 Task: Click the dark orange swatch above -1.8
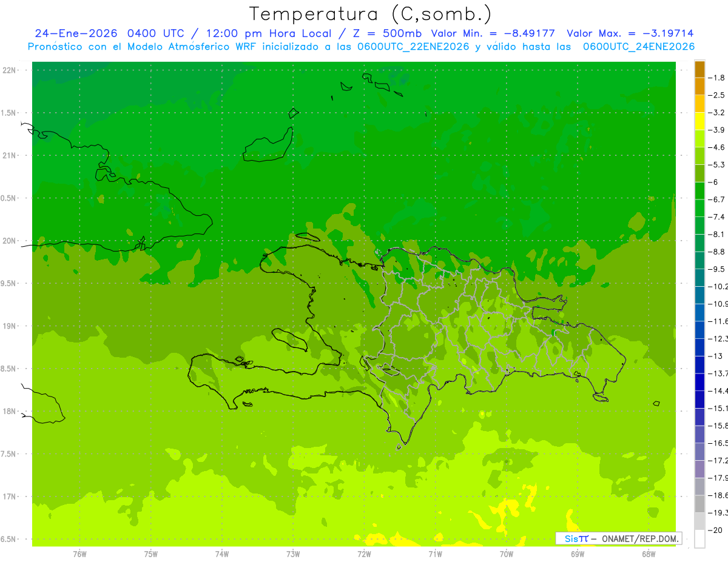click(699, 69)
